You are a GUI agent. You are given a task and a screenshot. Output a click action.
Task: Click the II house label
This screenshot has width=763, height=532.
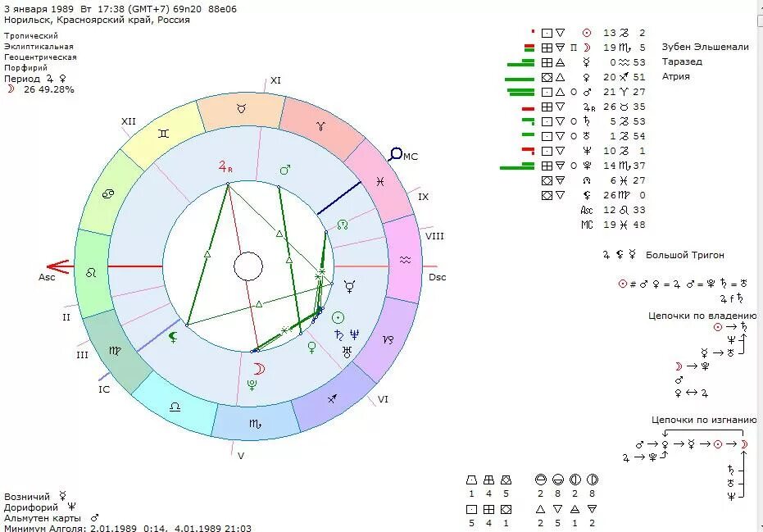66,317
